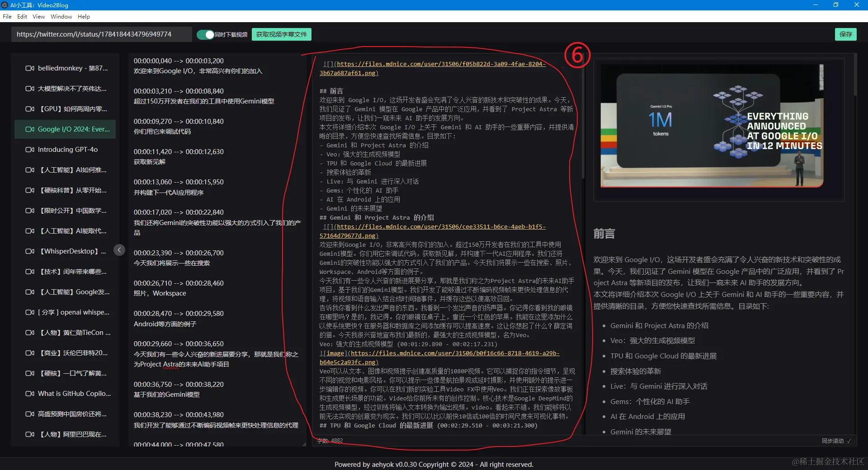
Task: Open the View menu
Action: click(39, 16)
